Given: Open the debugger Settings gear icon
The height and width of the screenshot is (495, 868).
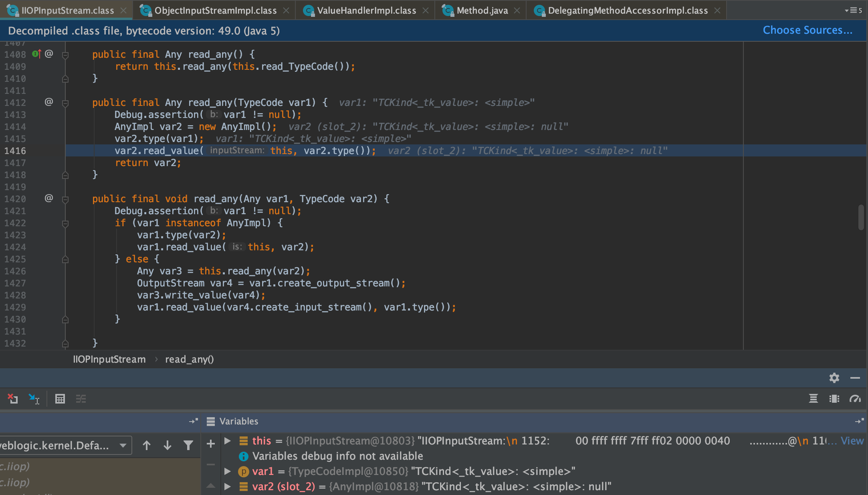Looking at the screenshot, I should pyautogui.click(x=834, y=378).
